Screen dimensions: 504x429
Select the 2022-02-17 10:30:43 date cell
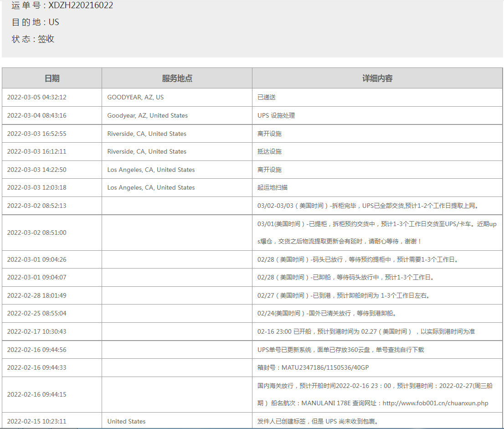click(36, 331)
